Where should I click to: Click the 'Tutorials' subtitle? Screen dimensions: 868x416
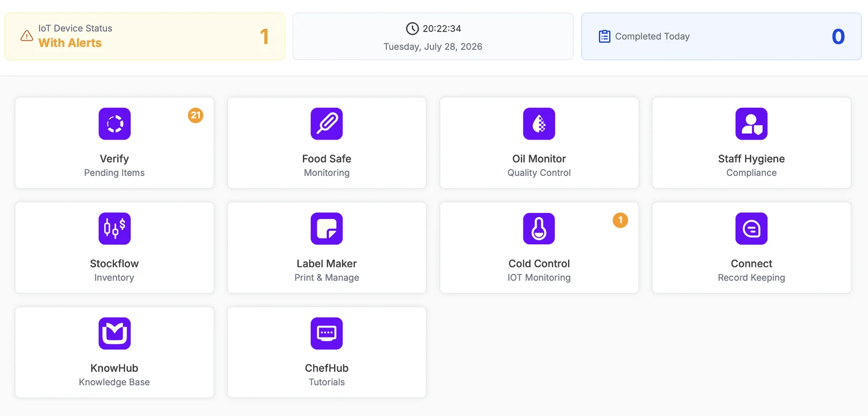click(327, 382)
